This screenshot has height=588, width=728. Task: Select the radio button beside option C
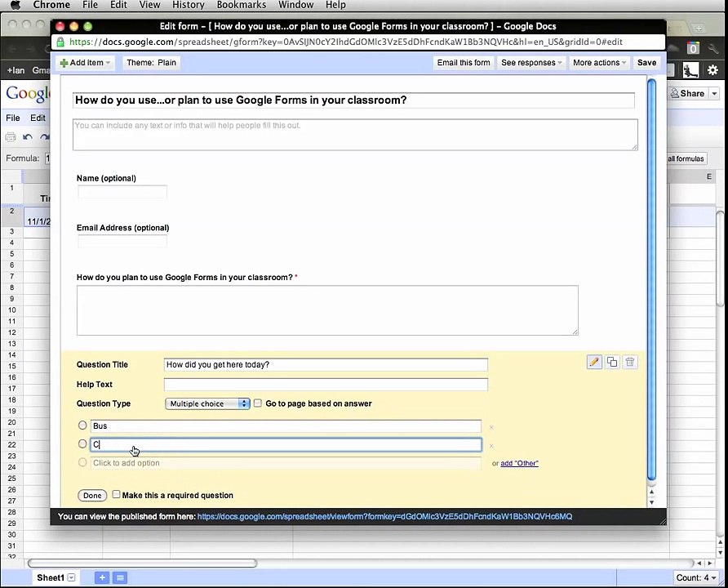pyautogui.click(x=82, y=443)
